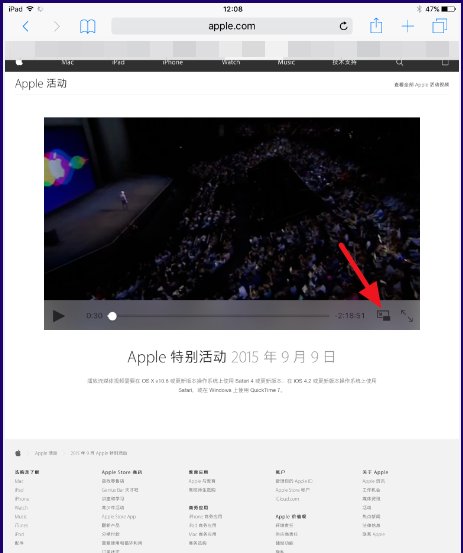
Task: Open iPhone link in the footer list
Action: point(22,499)
